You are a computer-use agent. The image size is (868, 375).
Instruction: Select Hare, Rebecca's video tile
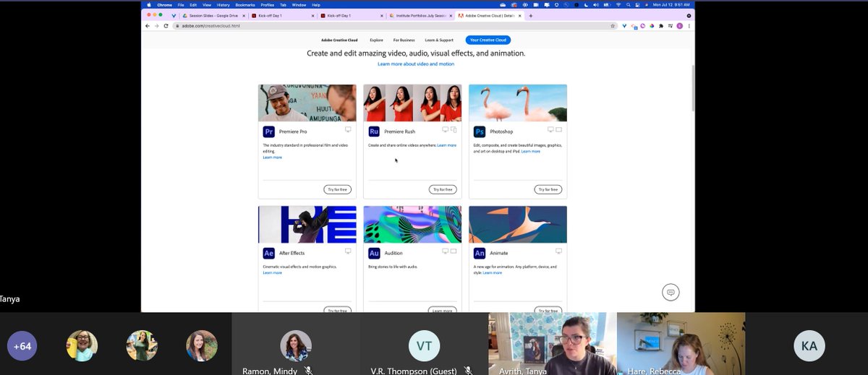(x=681, y=344)
